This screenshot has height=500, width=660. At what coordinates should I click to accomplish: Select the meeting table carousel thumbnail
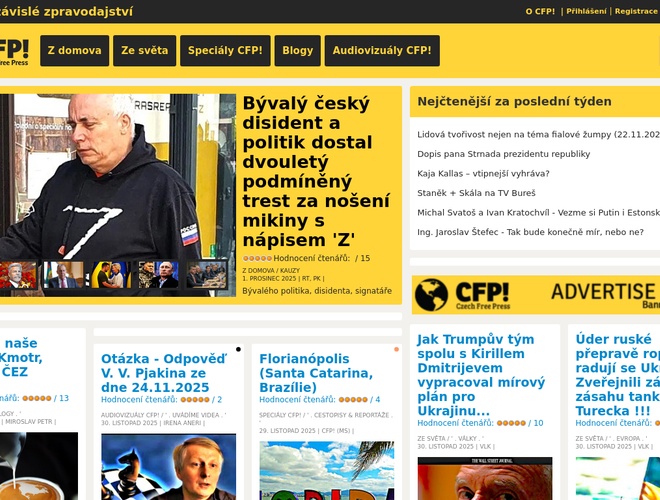pos(206,275)
